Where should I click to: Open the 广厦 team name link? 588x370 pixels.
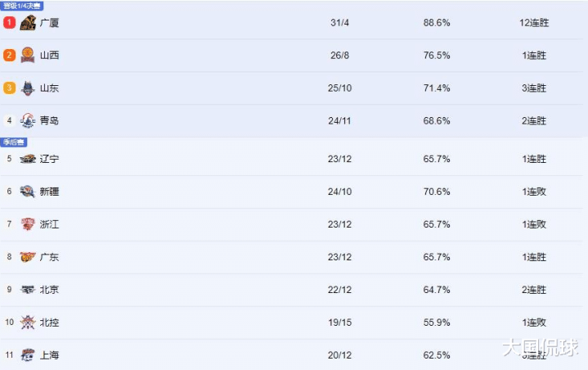pyautogui.click(x=49, y=23)
